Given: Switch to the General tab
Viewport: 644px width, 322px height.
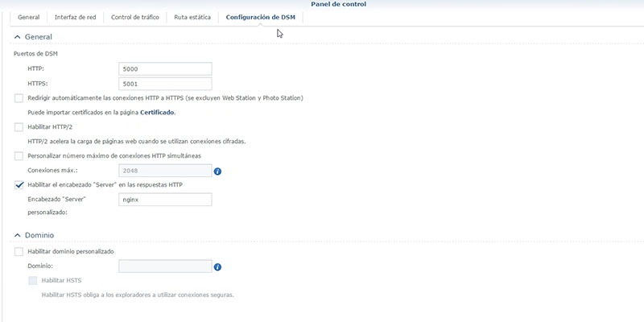Looking at the screenshot, I should pos(29,17).
